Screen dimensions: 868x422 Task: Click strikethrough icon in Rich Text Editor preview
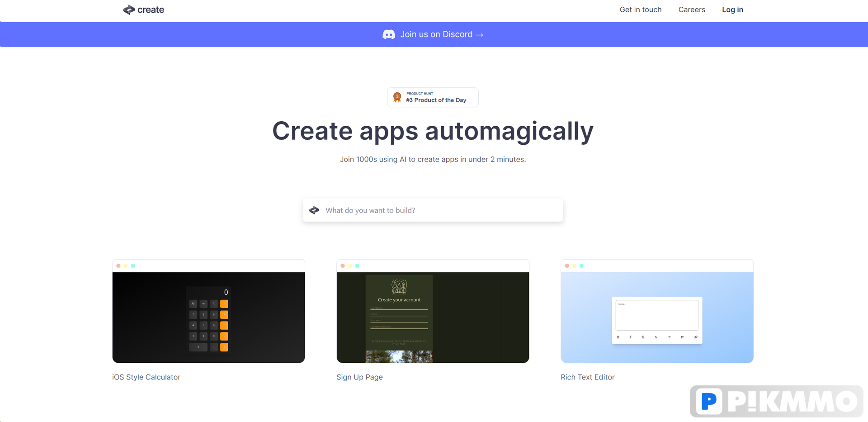tap(656, 337)
